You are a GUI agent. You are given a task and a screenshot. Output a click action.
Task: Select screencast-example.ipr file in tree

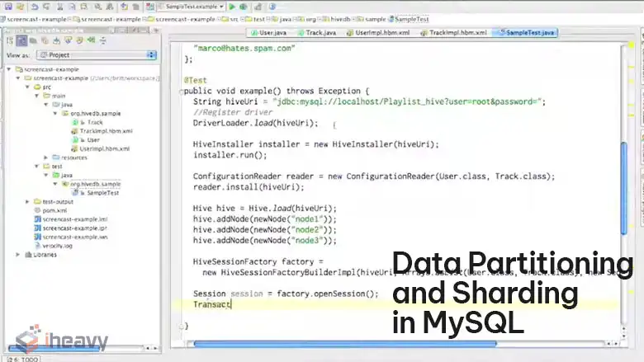[x=75, y=228]
